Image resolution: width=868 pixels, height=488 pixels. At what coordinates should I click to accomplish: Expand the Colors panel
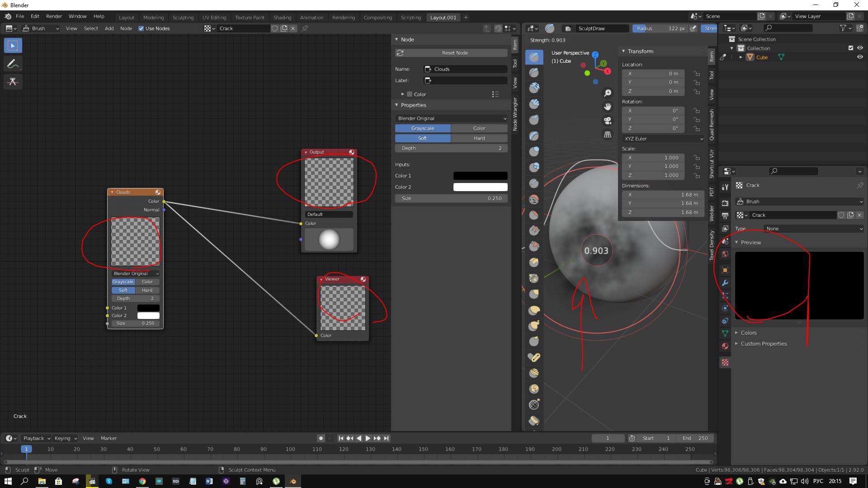(748, 333)
